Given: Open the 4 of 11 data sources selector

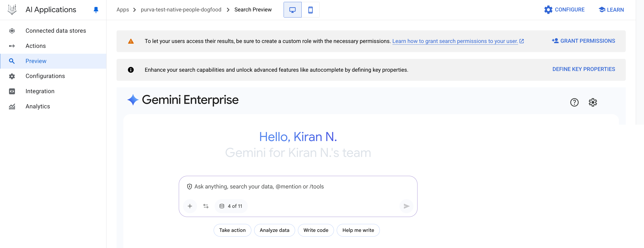Looking at the screenshot, I should [231, 206].
